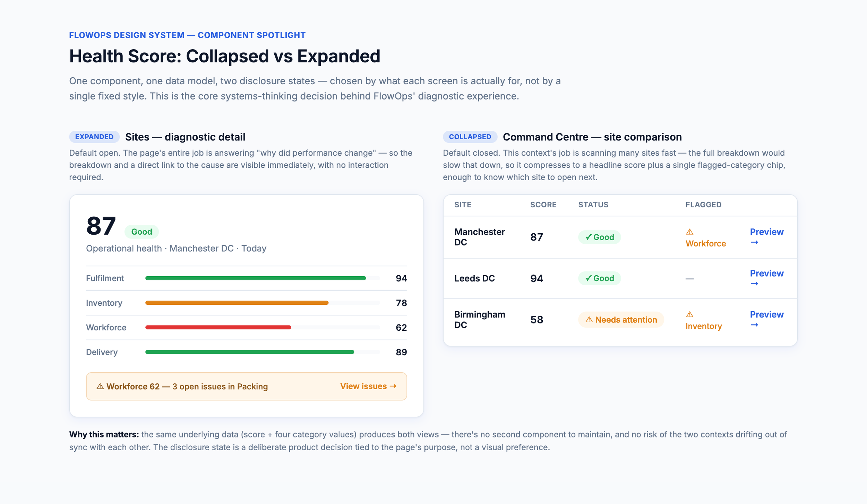Click the green Fulfilment progress bar
The width and height of the screenshot is (867, 504).
pos(256,278)
